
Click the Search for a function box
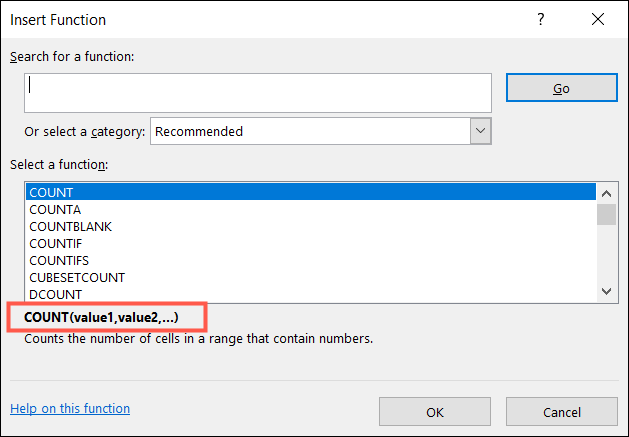point(258,92)
